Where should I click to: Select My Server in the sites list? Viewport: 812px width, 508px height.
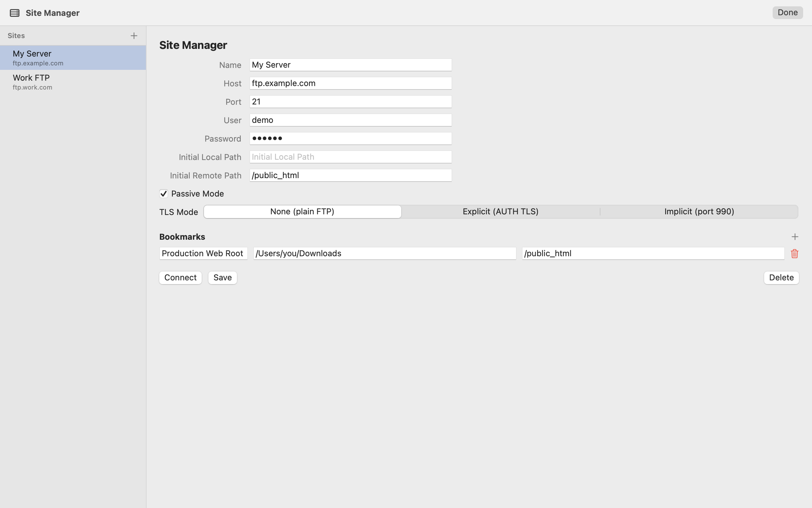pos(73,58)
